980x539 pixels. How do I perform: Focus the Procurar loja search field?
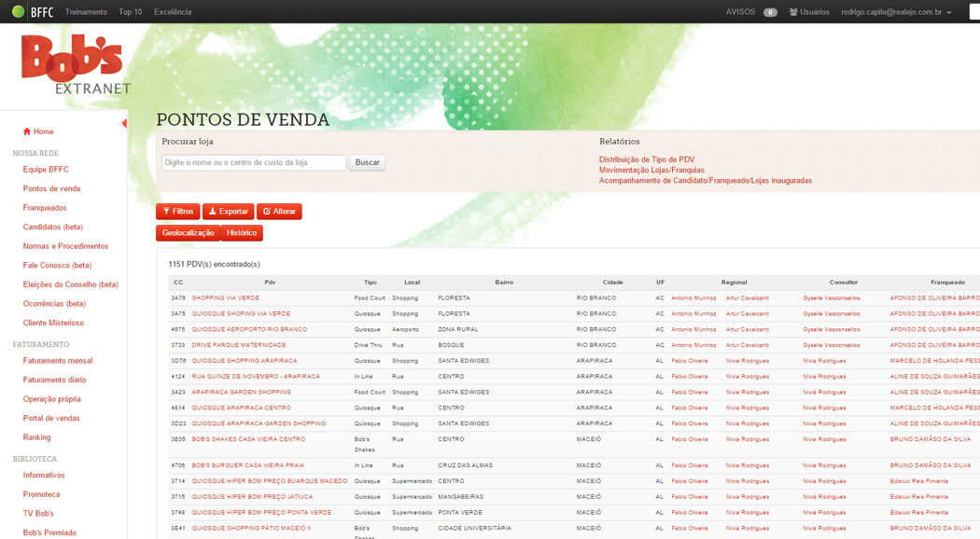[x=254, y=162]
